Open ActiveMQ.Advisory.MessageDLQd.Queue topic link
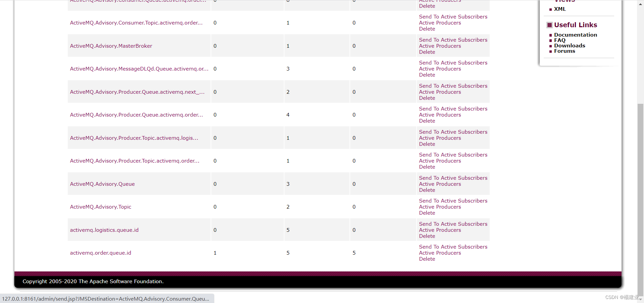The height and width of the screenshot is (303, 644). click(x=139, y=69)
